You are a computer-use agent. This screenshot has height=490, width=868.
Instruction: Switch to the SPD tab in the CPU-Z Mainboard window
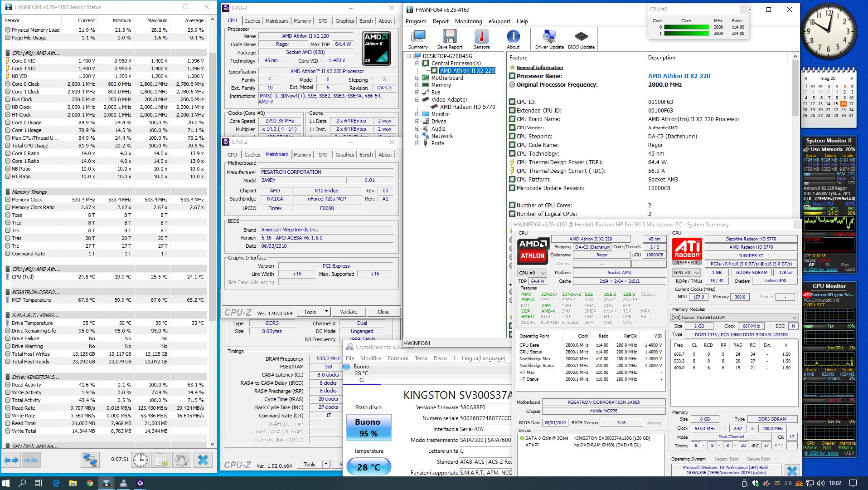[323, 155]
